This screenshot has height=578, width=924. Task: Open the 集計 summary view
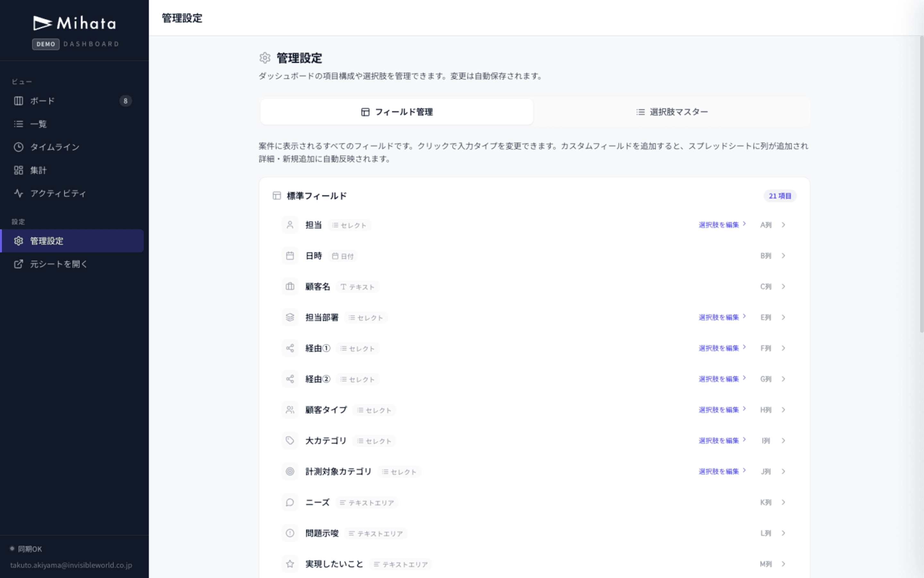click(73, 170)
